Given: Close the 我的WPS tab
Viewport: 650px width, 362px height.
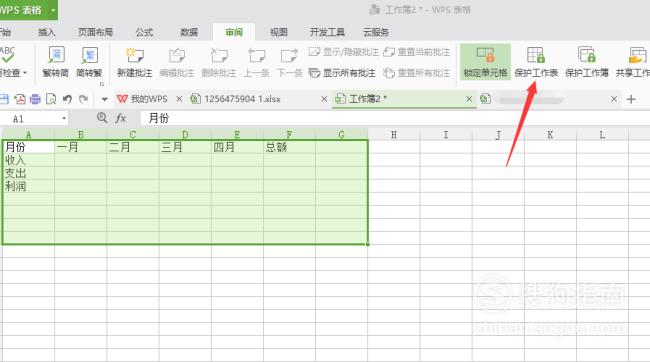Looking at the screenshot, I should click(x=179, y=99).
